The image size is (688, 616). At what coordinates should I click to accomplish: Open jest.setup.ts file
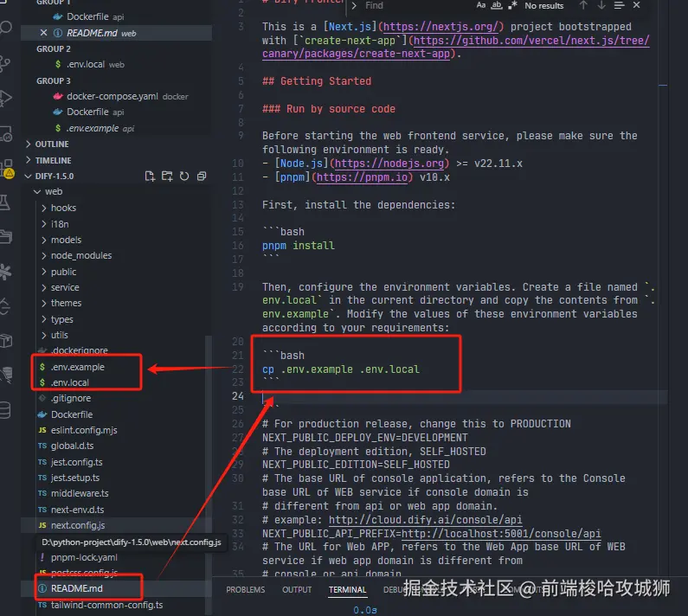75,478
